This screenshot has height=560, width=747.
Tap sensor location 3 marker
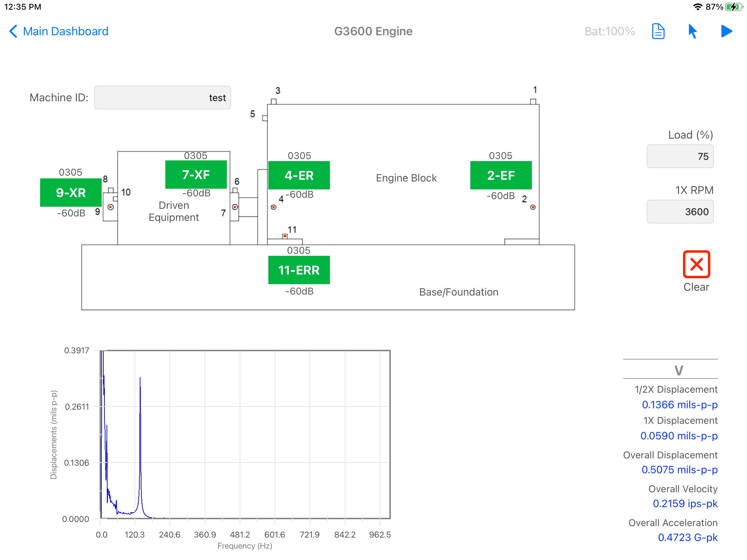[x=274, y=102]
